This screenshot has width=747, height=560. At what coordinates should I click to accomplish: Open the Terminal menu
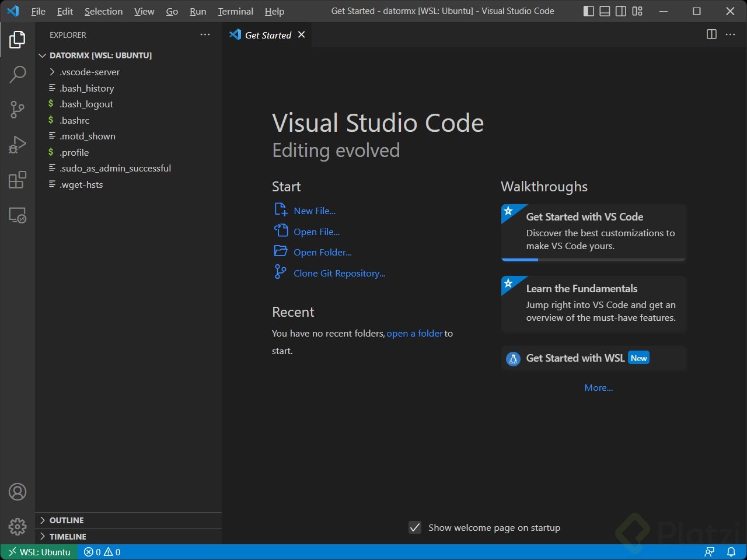pyautogui.click(x=235, y=11)
